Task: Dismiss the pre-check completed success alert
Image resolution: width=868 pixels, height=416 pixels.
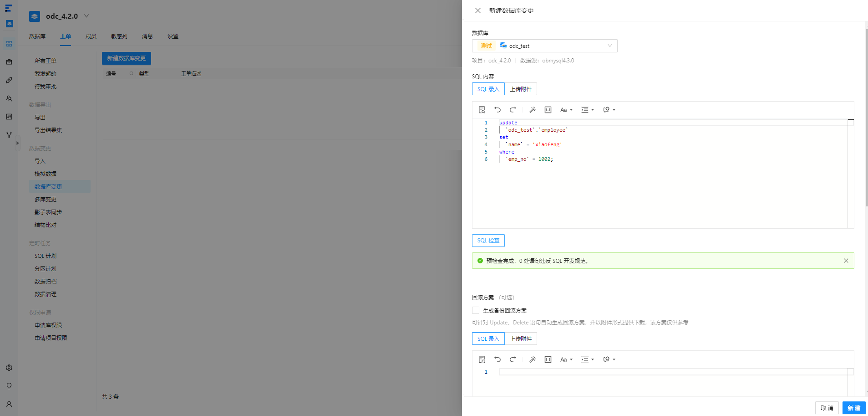Action: coord(846,261)
